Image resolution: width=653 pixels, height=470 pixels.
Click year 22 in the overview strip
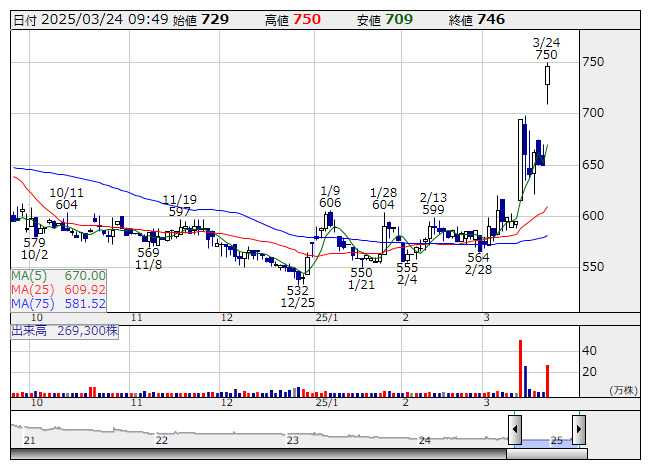[162, 440]
